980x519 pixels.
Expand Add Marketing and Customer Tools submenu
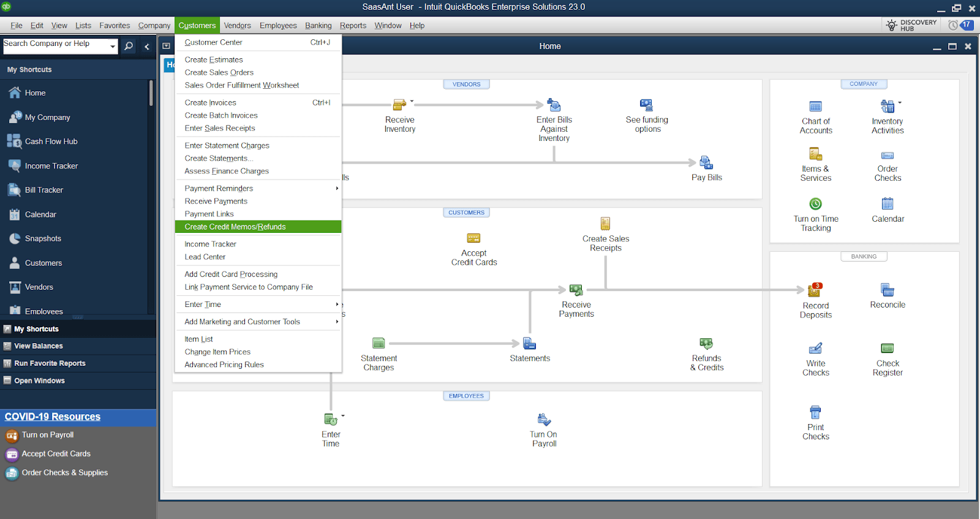coord(337,322)
